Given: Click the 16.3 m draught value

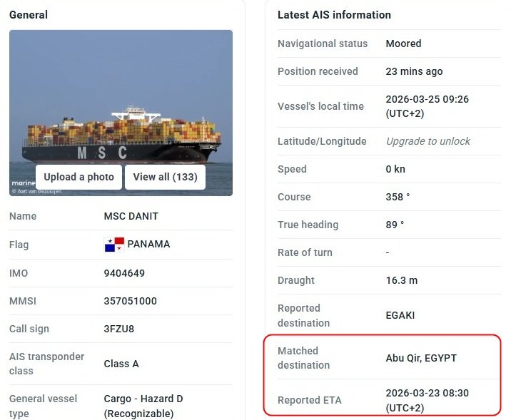Looking at the screenshot, I should coord(400,280).
